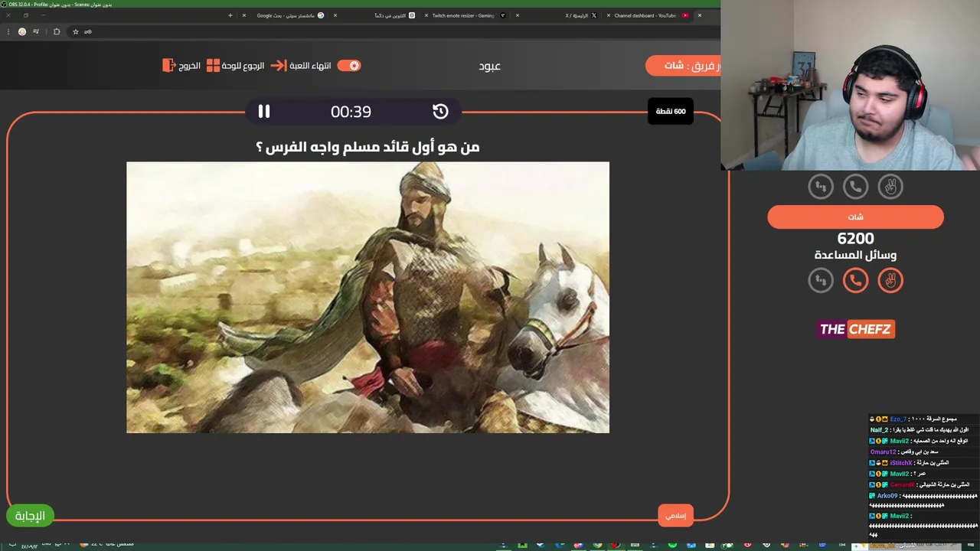Image resolution: width=980 pixels, height=551 pixels.
Task: Open a new browser tab with plus
Action: 230,15
